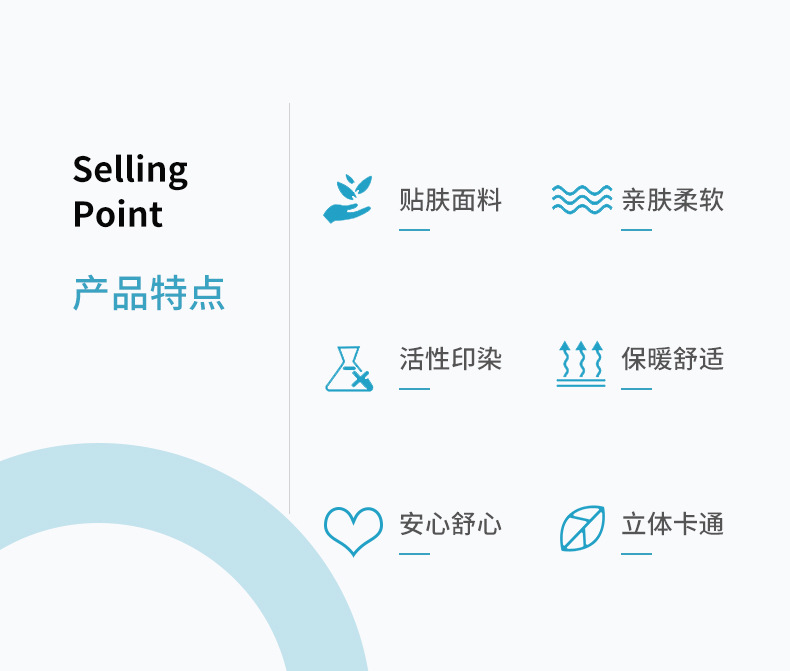Viewport: 790px width, 671px height.
Task: Click the blue underline below 贴肤面料
Action: [x=414, y=230]
